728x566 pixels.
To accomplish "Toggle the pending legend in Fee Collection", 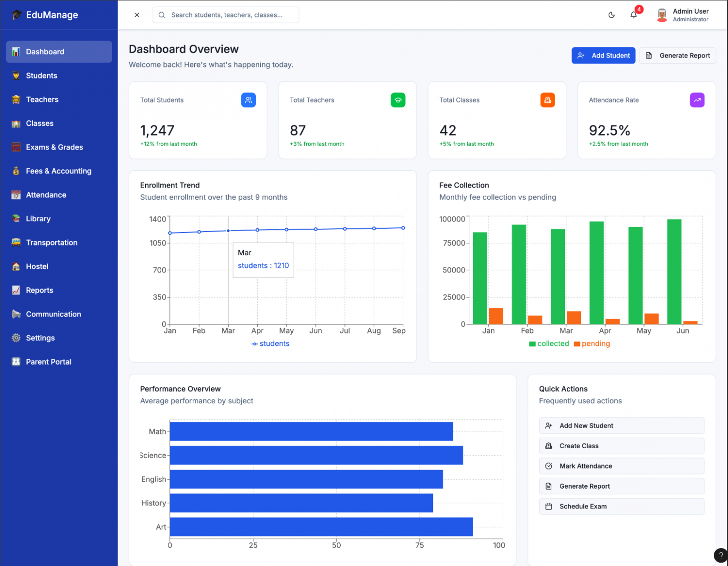I will click(592, 344).
